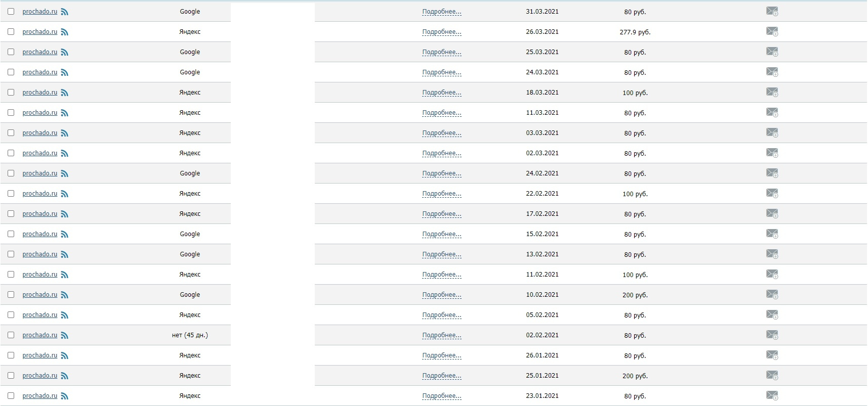Viewport: 868px width, 406px height.
Task: Open RSS icon for the 25.01.2021 entry
Action: pyautogui.click(x=64, y=376)
